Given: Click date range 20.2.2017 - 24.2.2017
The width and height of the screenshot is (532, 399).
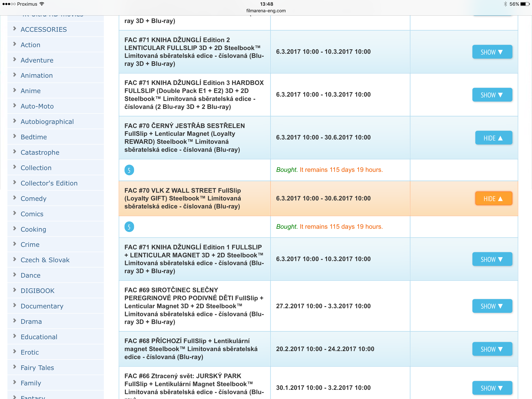Looking at the screenshot, I should (x=325, y=349).
